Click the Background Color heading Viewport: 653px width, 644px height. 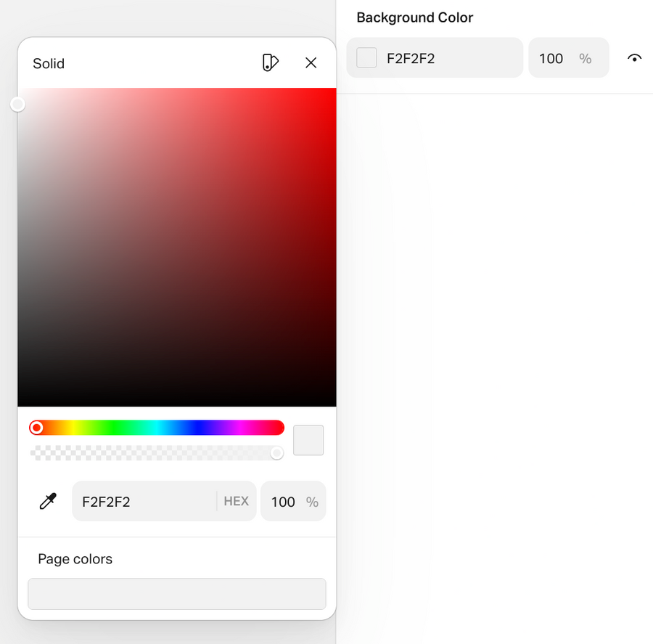click(414, 17)
